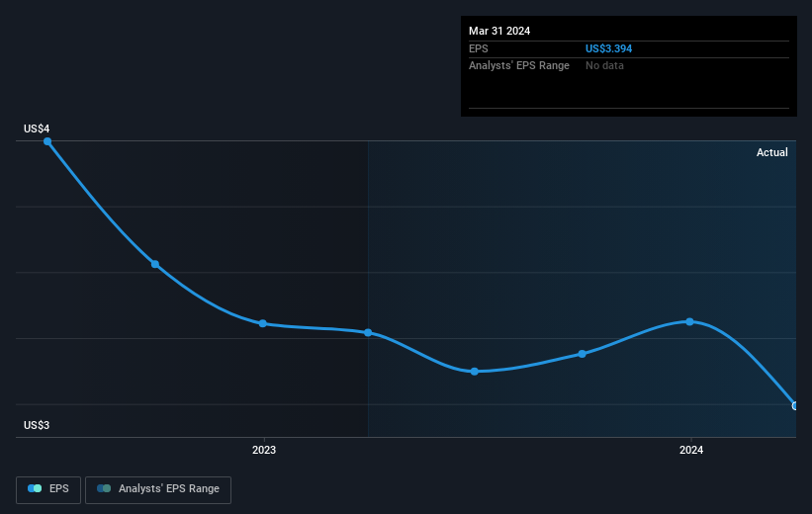
Task: Click the 'No data' analysts range value
Action: pos(604,66)
